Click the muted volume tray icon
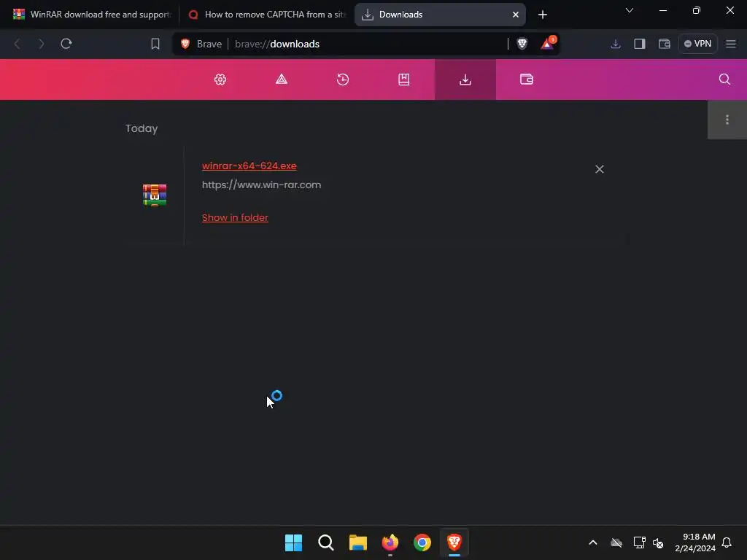The height and width of the screenshot is (560, 747). pos(658,542)
